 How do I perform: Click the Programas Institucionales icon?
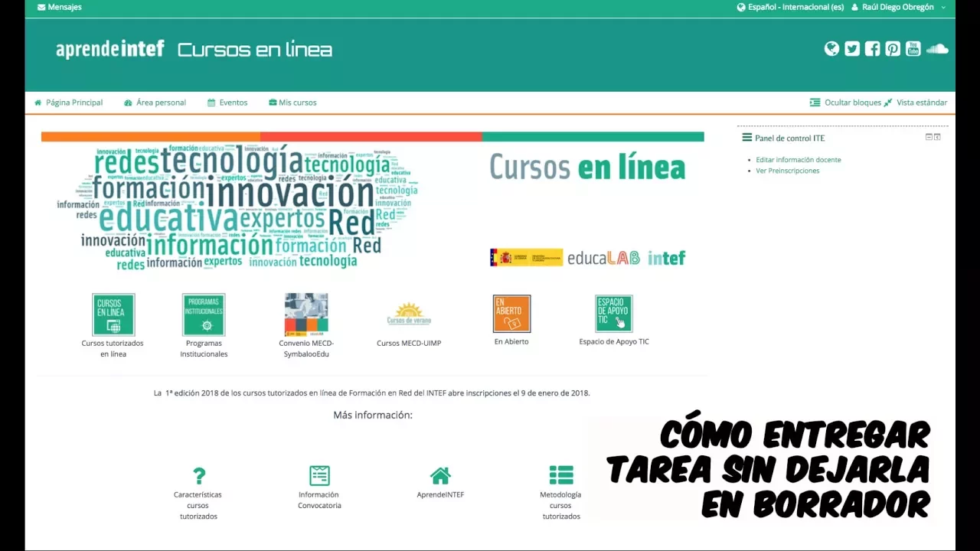tap(204, 315)
